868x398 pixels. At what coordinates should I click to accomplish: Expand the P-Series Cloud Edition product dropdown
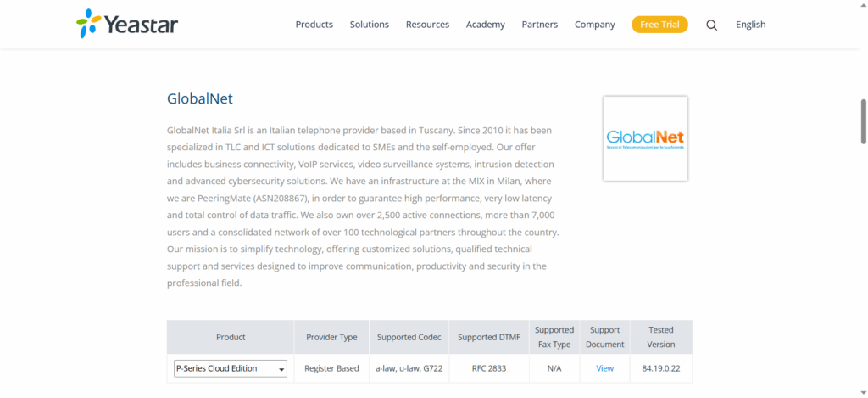(231, 368)
